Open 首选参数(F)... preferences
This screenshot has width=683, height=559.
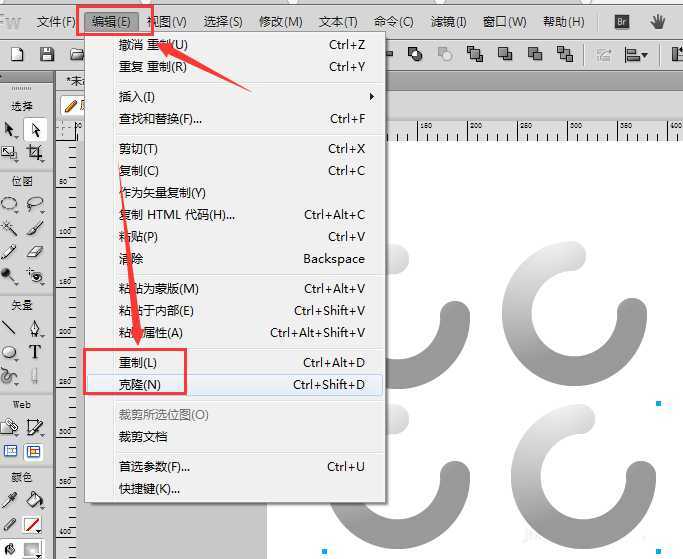[x=235, y=467]
